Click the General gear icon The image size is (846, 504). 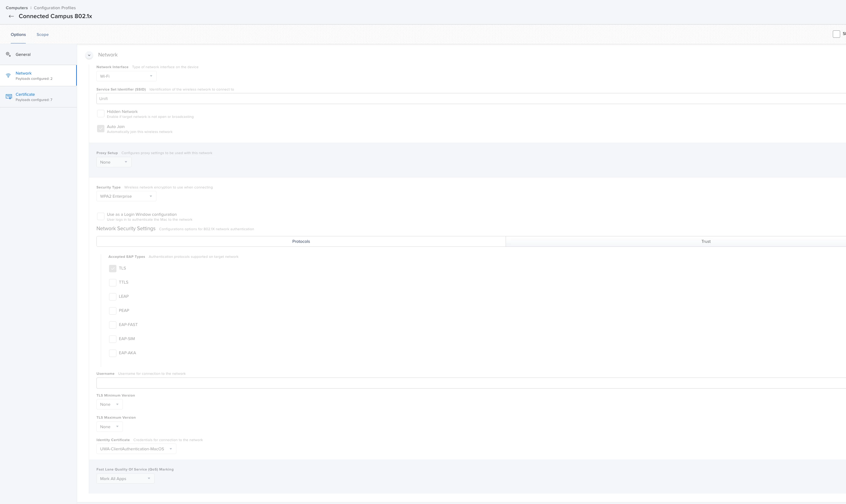pos(9,54)
